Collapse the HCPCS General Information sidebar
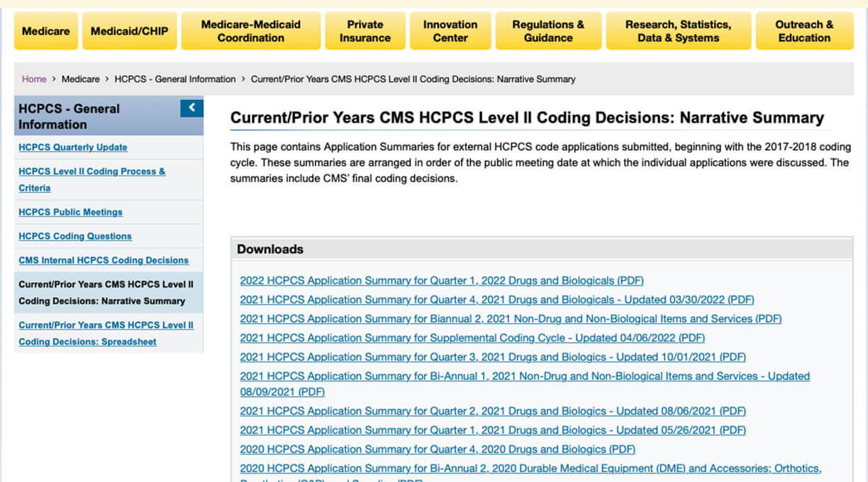 (x=191, y=108)
